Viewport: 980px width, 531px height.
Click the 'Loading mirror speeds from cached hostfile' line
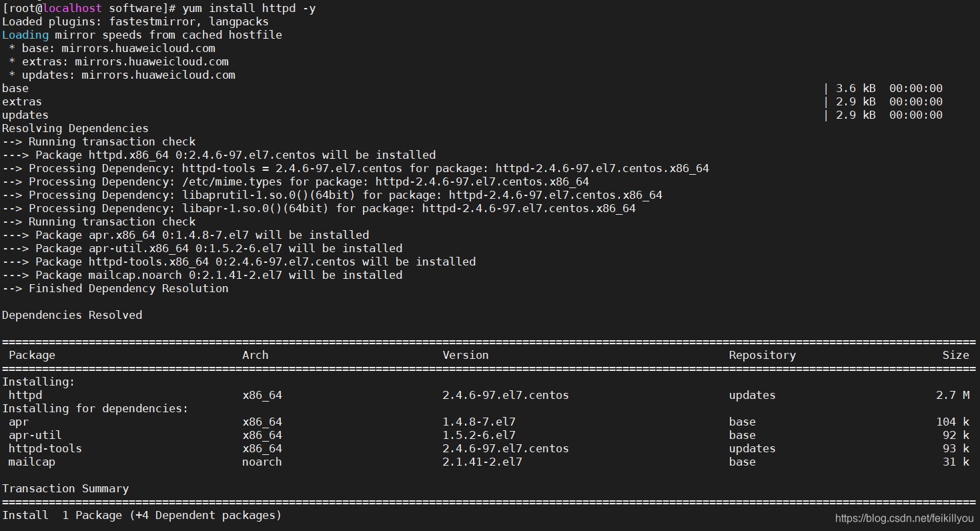click(x=142, y=35)
